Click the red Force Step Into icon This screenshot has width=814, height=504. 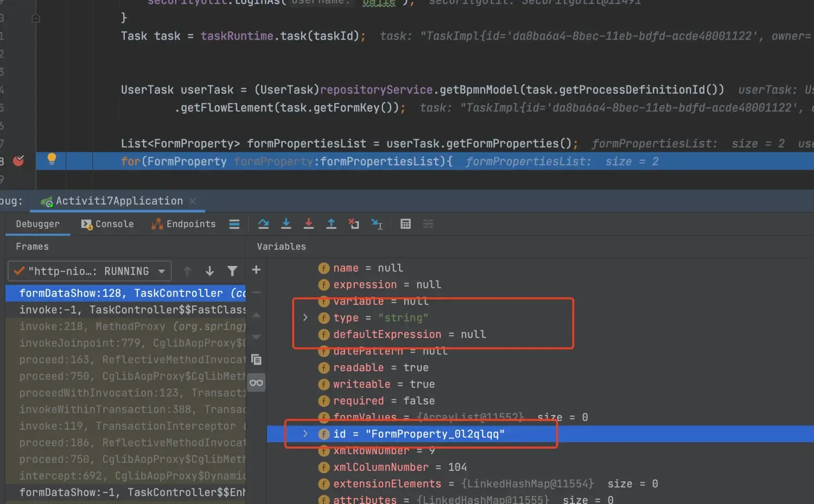pyautogui.click(x=308, y=224)
